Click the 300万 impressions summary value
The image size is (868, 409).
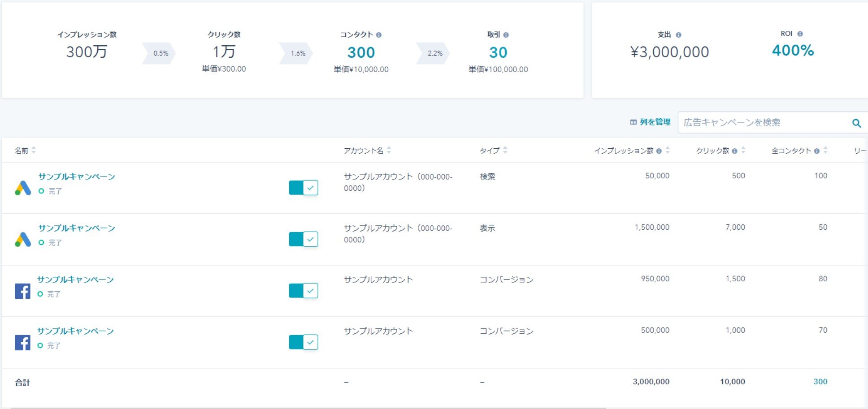click(x=87, y=52)
